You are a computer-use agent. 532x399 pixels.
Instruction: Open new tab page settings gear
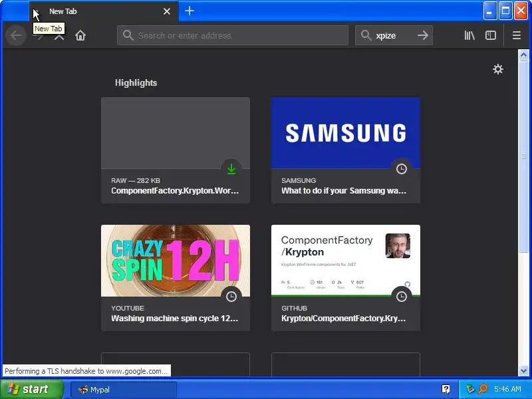(497, 69)
